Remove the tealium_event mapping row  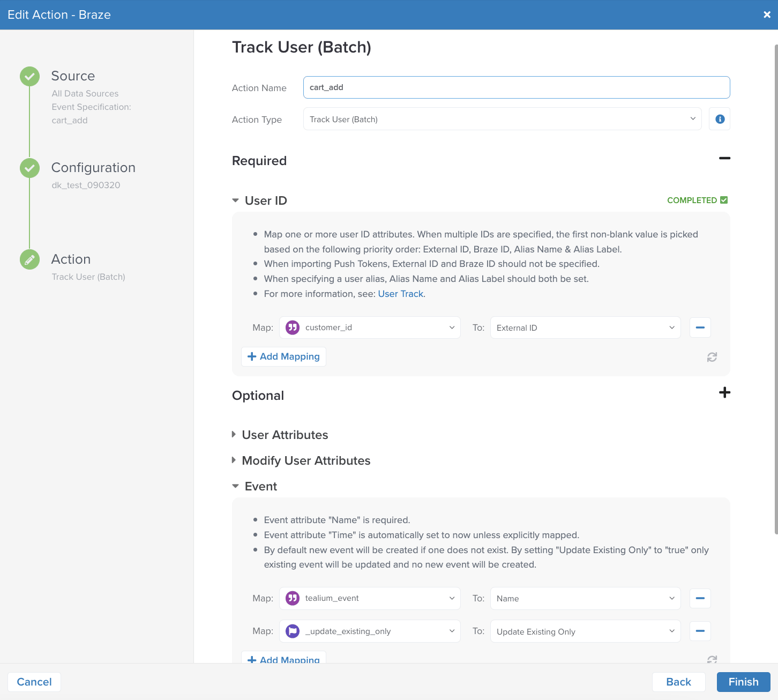point(700,598)
